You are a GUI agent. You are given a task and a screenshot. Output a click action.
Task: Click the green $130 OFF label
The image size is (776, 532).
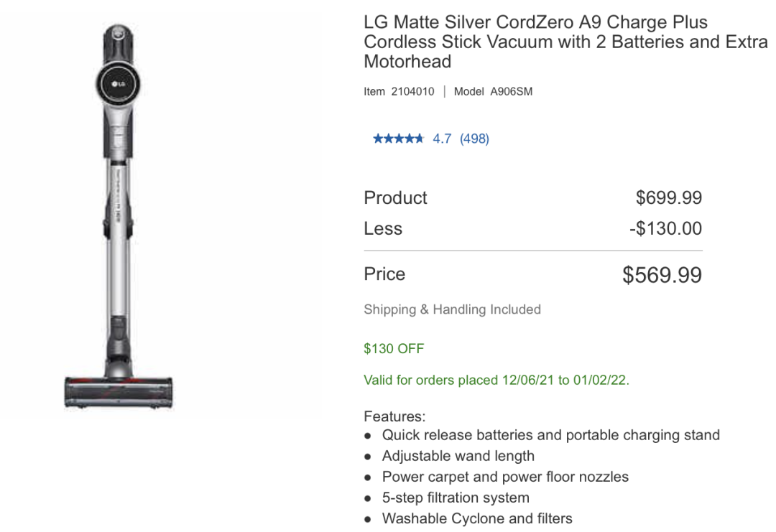[x=394, y=349]
